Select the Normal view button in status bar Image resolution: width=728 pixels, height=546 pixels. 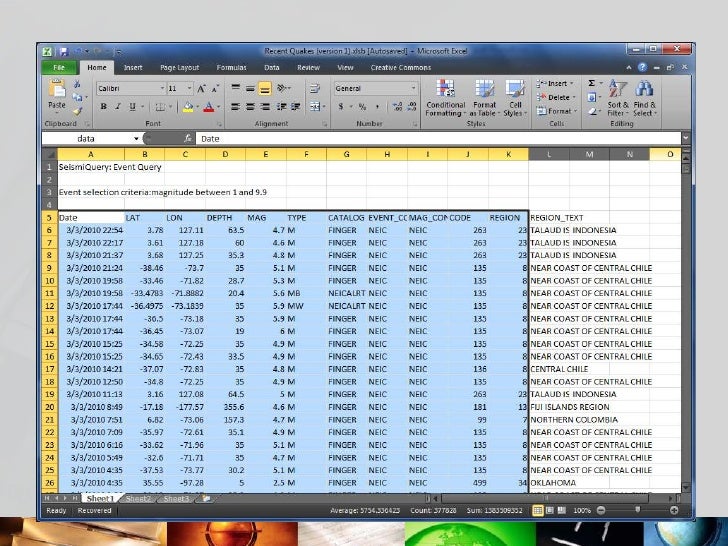538,511
